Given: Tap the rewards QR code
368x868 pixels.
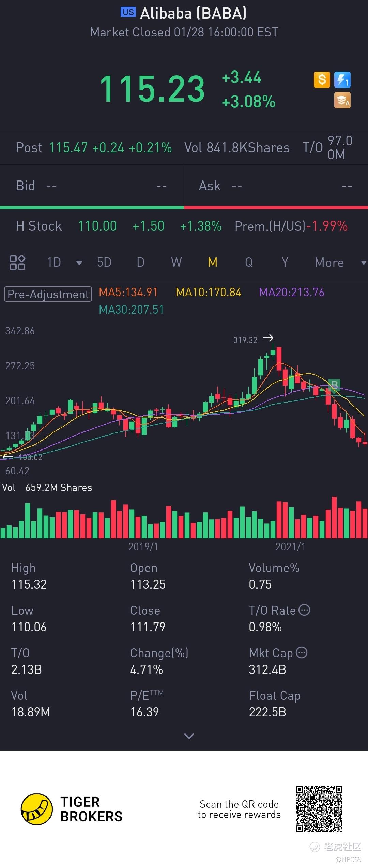Looking at the screenshot, I should tap(319, 809).
